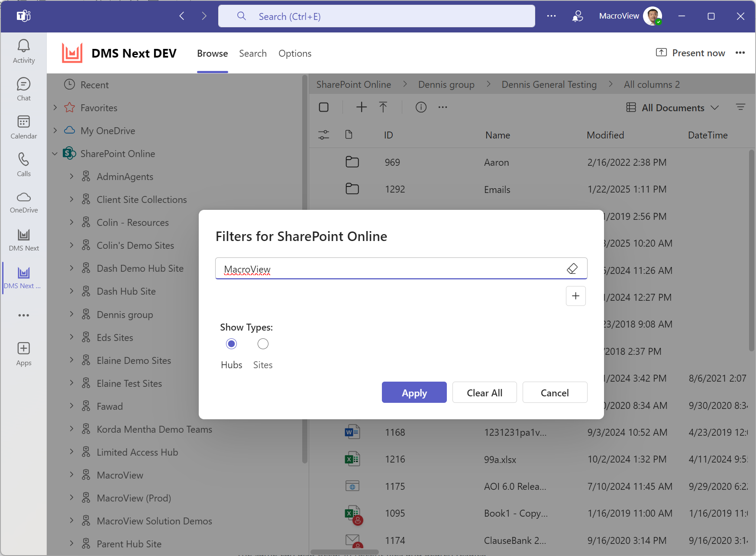This screenshot has width=756, height=556.
Task: Add another filter with the plus button
Action: 575,296
